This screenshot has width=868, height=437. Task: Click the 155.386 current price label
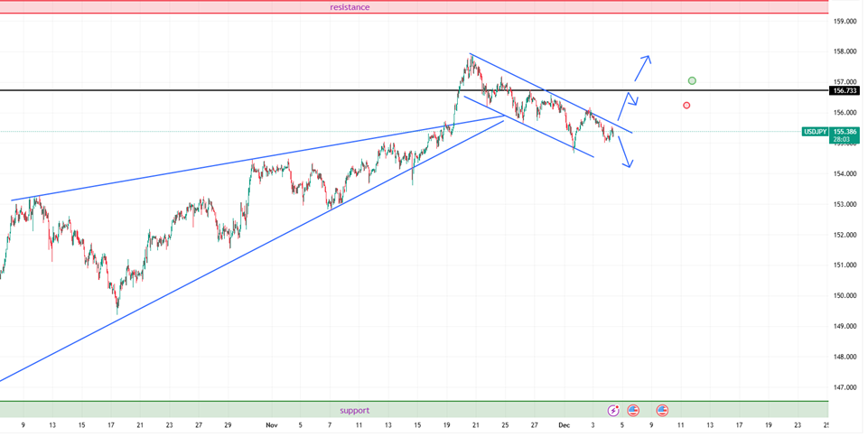[x=845, y=132]
